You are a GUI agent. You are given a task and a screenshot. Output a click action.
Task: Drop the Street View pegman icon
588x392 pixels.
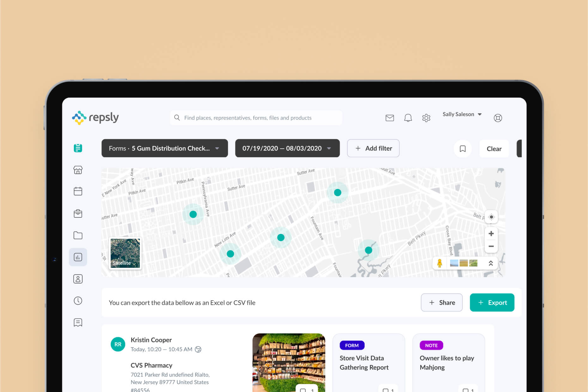[x=439, y=263]
